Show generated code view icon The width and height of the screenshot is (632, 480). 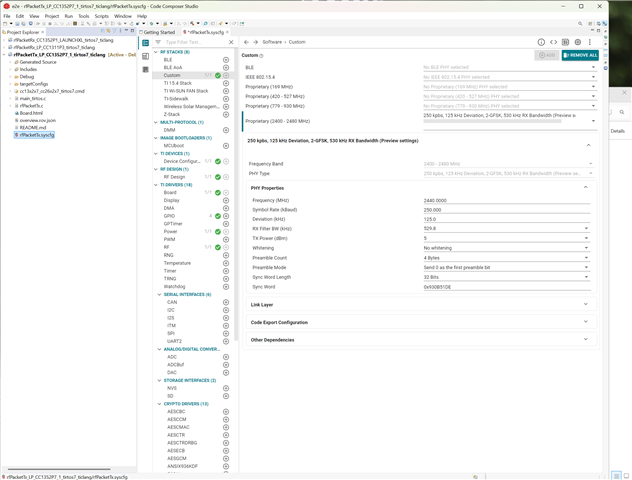(x=553, y=42)
